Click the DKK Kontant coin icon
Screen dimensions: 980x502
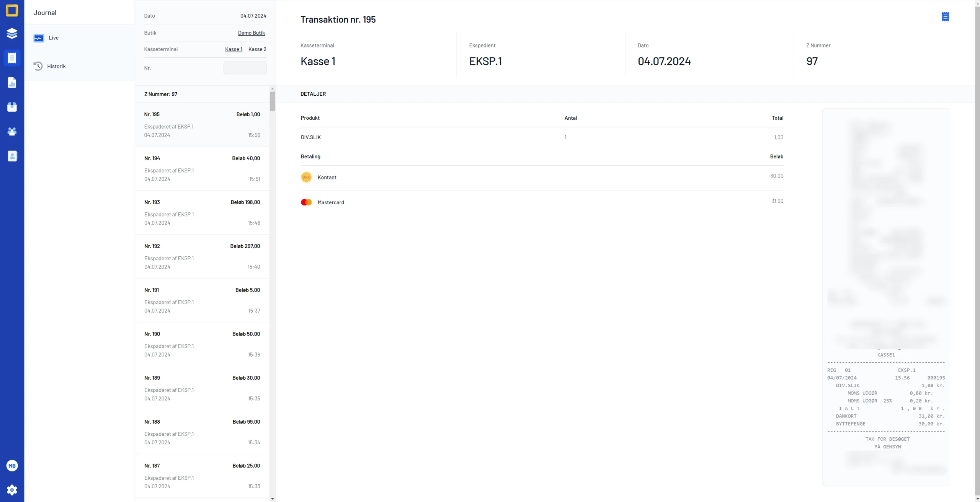[306, 177]
